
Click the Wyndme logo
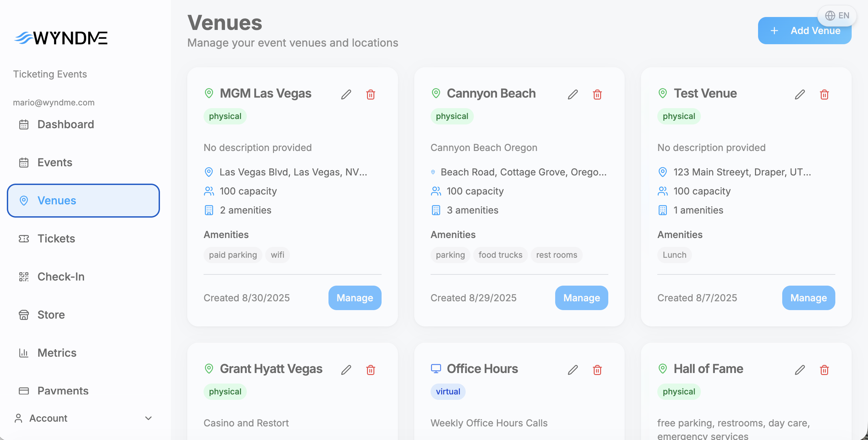[x=61, y=38]
